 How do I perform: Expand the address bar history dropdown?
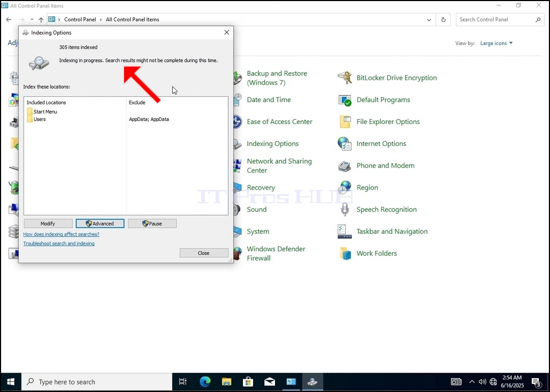[429, 20]
